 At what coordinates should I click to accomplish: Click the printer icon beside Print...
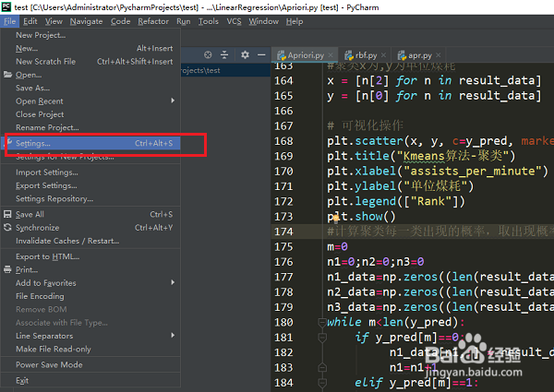(x=7, y=269)
